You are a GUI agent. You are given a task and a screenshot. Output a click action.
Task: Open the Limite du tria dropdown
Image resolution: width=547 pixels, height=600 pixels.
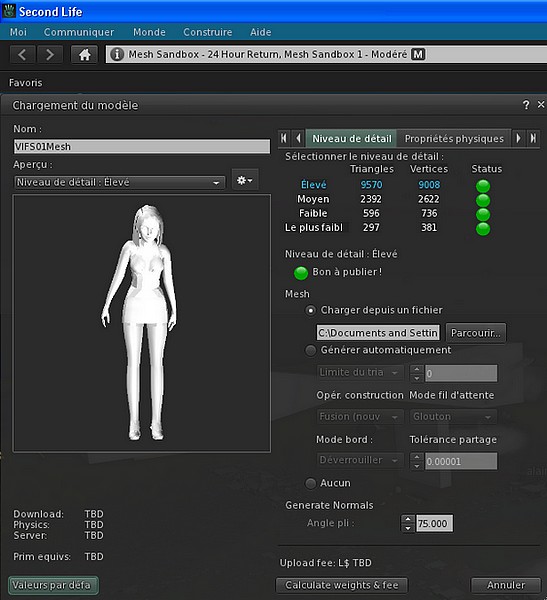click(x=360, y=372)
